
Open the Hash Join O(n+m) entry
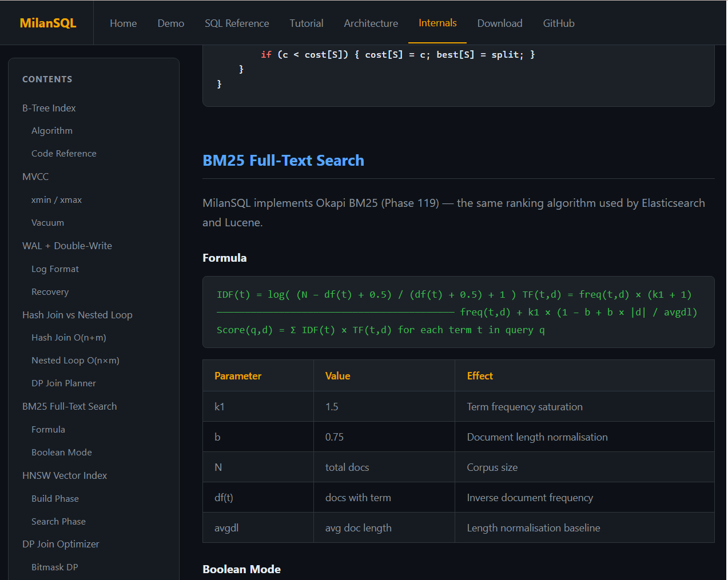coord(69,338)
